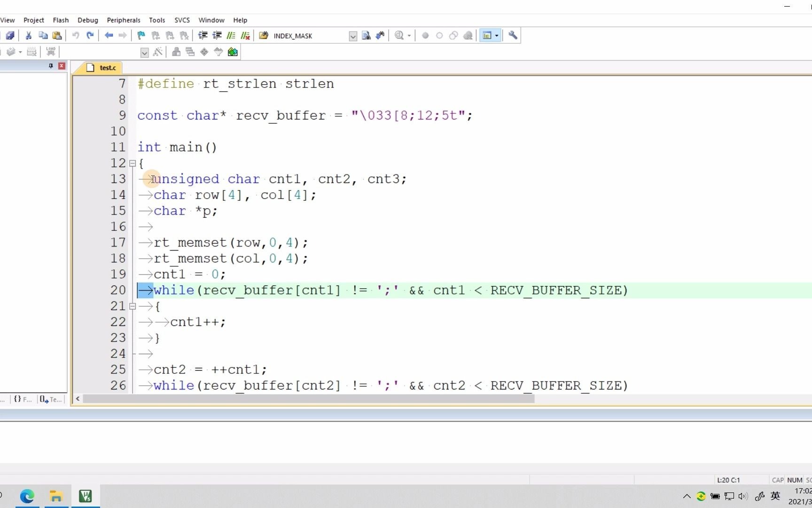
Task: Collapse the while block at line 21
Action: pyautogui.click(x=133, y=306)
